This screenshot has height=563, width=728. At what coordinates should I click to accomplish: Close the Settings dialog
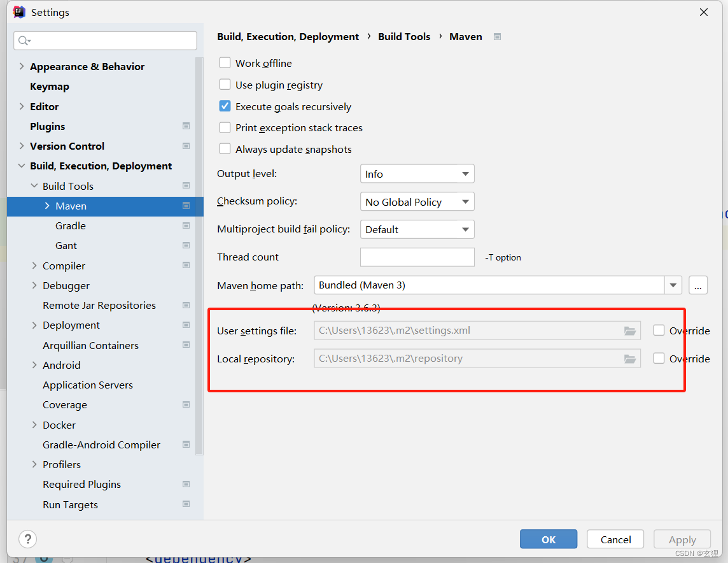point(704,12)
